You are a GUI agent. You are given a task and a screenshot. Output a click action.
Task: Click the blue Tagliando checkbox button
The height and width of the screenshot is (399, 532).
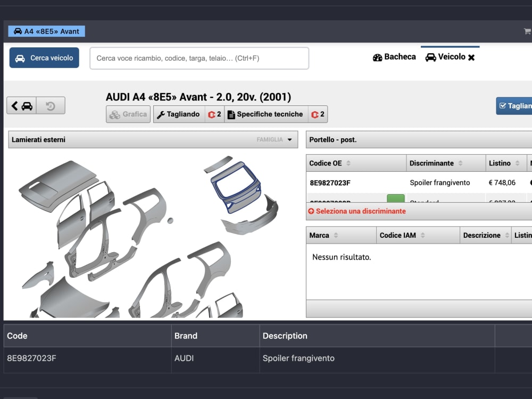514,106
